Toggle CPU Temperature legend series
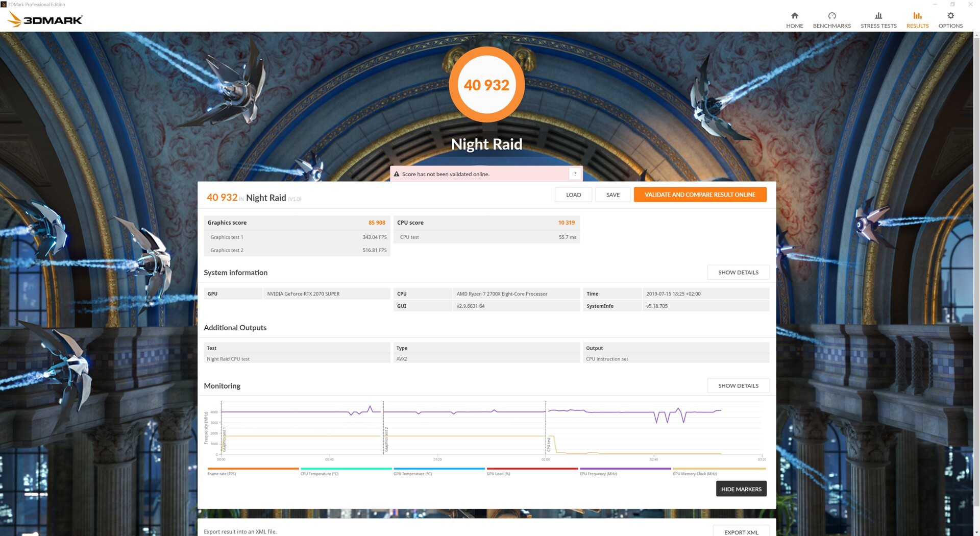Screen dimensions: 980x536 coord(346,471)
